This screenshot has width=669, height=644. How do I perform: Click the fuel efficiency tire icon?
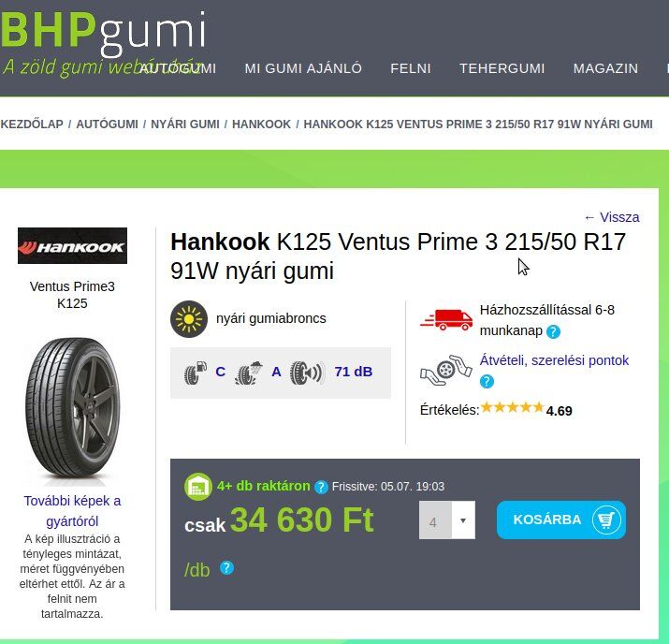tap(196, 373)
